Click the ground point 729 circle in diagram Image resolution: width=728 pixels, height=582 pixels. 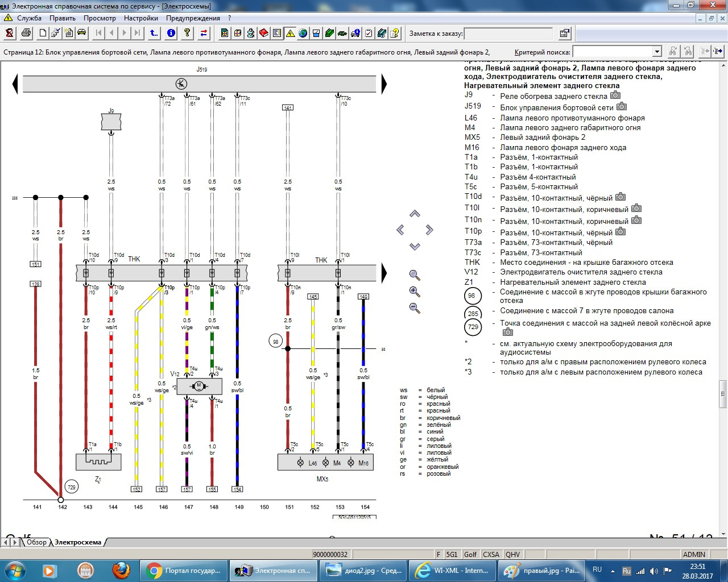tap(71, 487)
